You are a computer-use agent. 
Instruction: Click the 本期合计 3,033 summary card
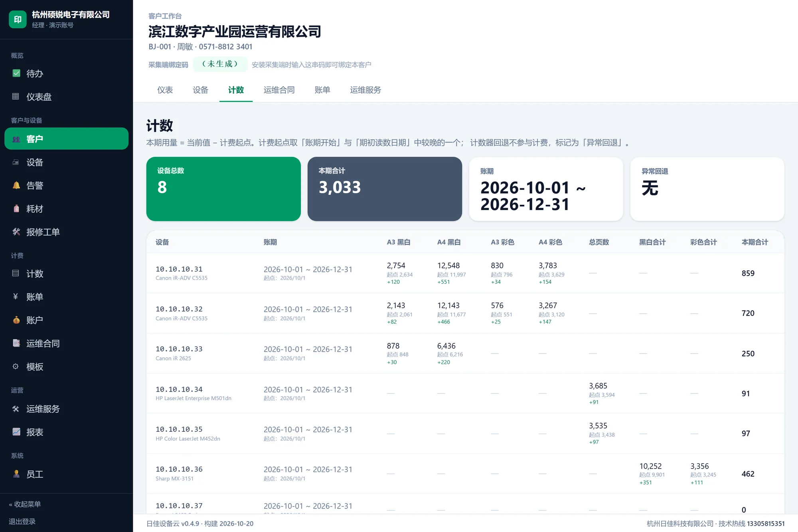[385, 189]
